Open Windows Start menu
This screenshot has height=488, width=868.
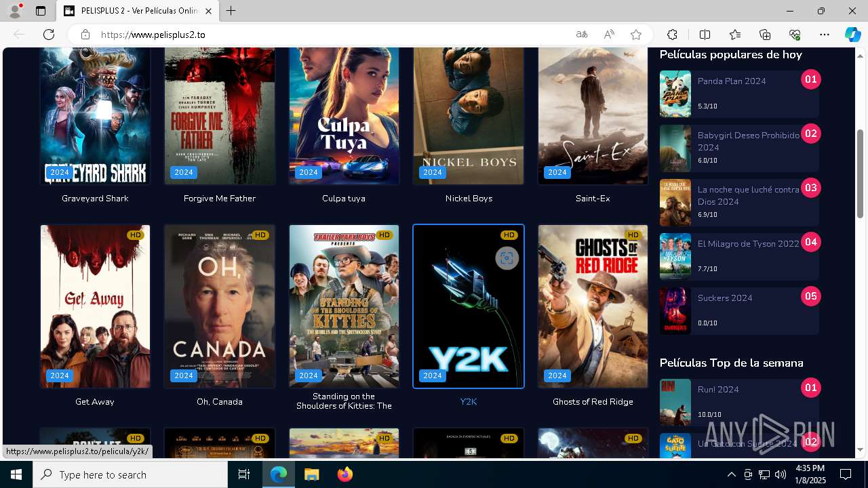coord(16,474)
